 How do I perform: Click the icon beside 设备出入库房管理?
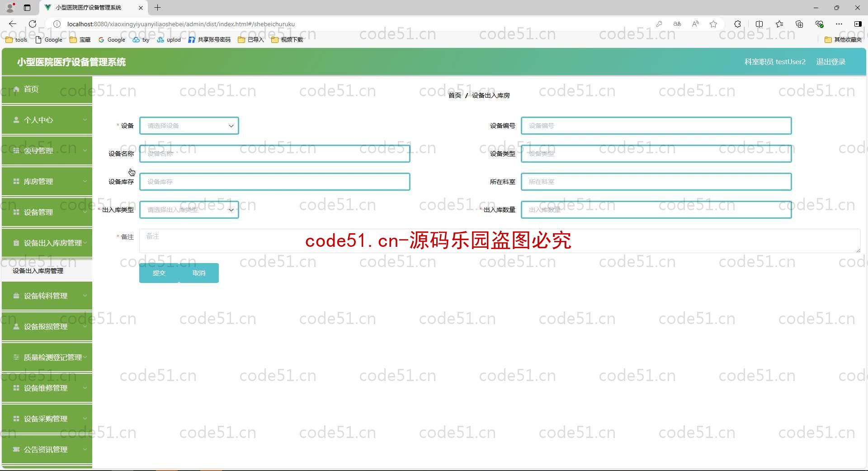tap(16, 243)
